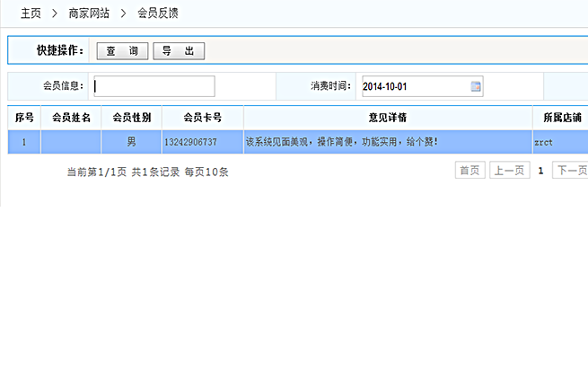Go to next page with 下一页
588x371 pixels.
570,170
